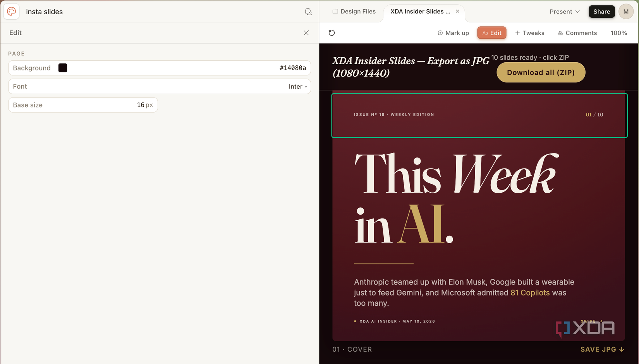Open the Tweaks panel

[529, 33]
